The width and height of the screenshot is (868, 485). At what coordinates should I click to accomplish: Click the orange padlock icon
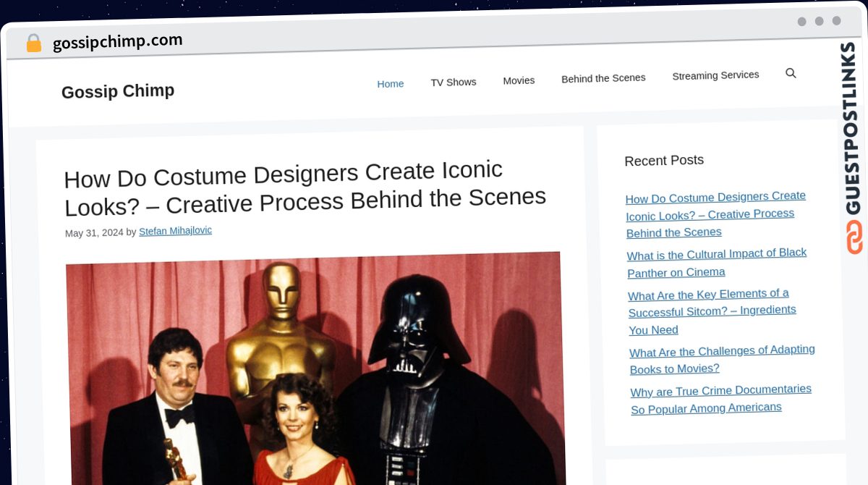click(34, 43)
